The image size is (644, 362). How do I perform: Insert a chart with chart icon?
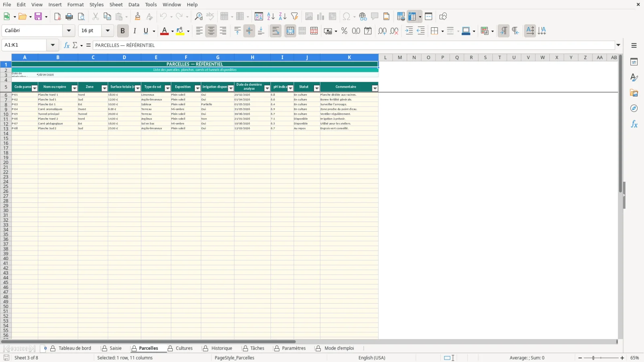320,16
